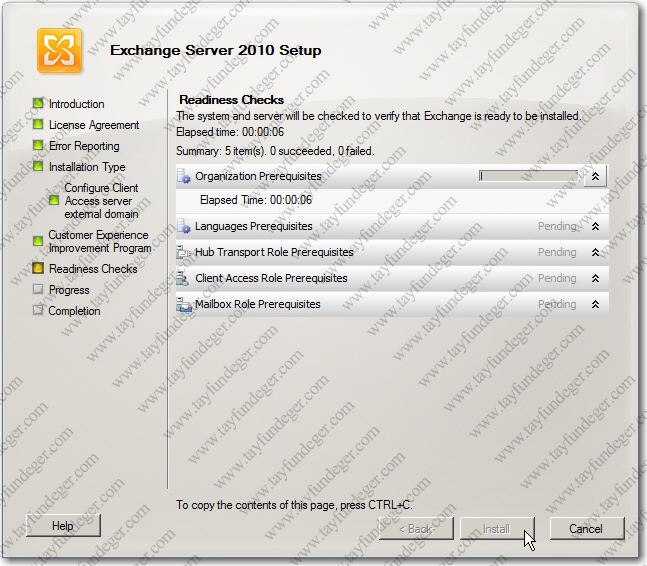Select the License Agreement step label

click(x=94, y=125)
